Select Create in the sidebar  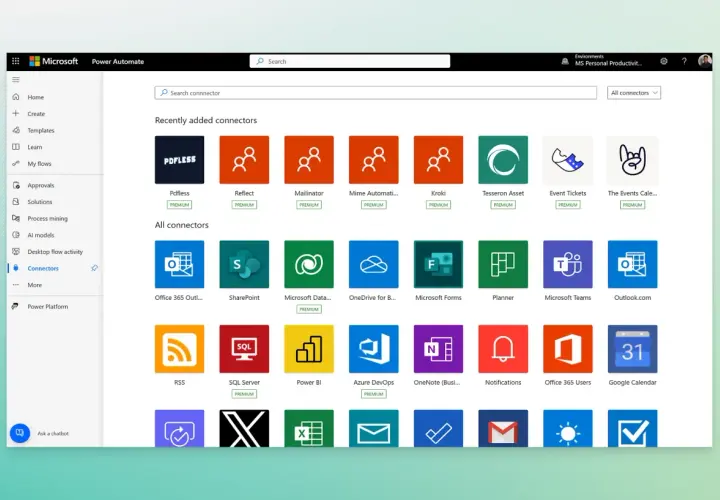pos(36,114)
